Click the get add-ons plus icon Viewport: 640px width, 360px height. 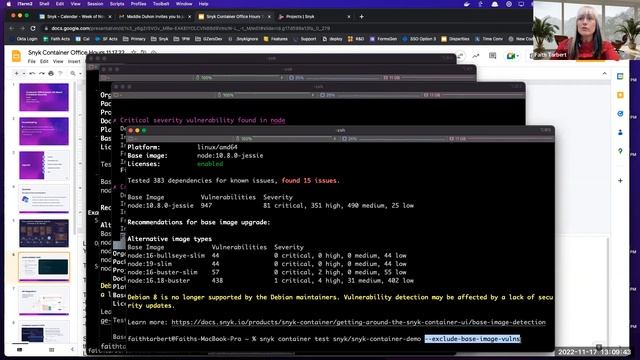pyautogui.click(x=620, y=180)
